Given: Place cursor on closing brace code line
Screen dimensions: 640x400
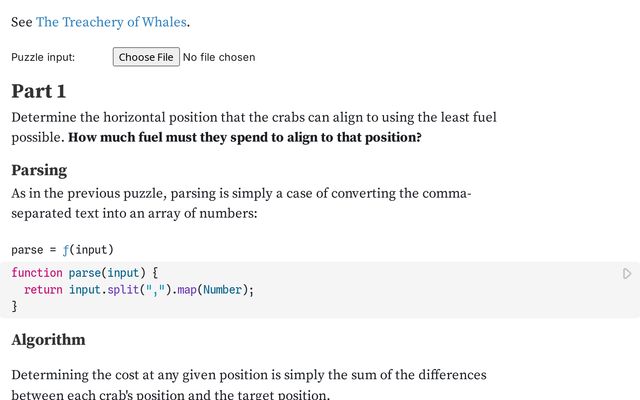Looking at the screenshot, I should [15, 307].
